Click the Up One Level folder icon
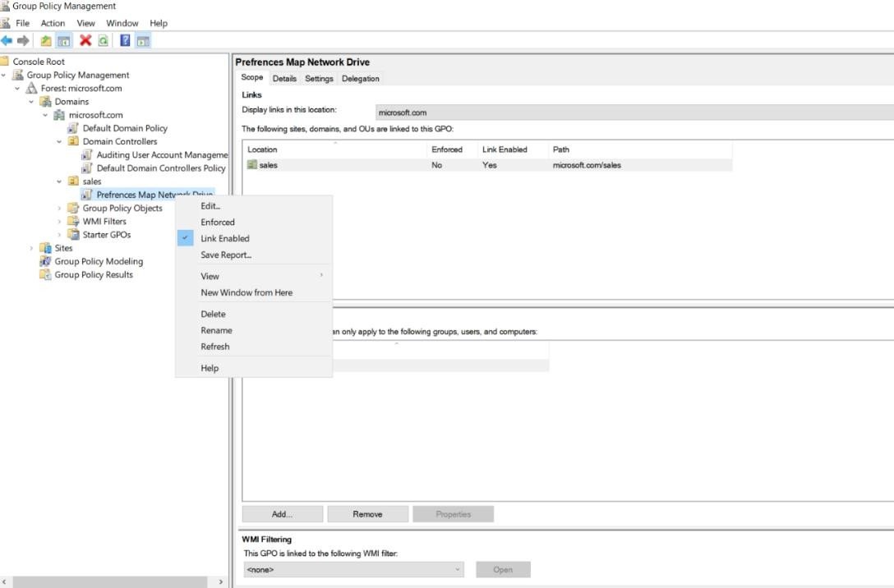894x588 pixels. coord(46,40)
